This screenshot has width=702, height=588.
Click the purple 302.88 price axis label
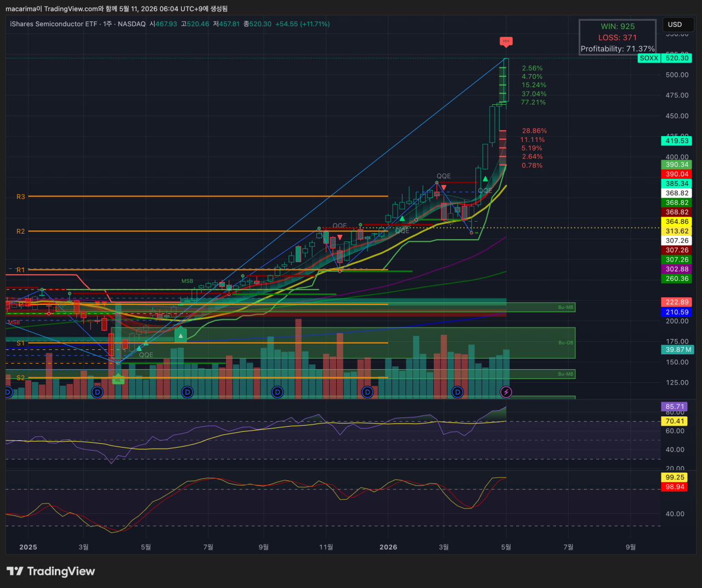(x=677, y=269)
